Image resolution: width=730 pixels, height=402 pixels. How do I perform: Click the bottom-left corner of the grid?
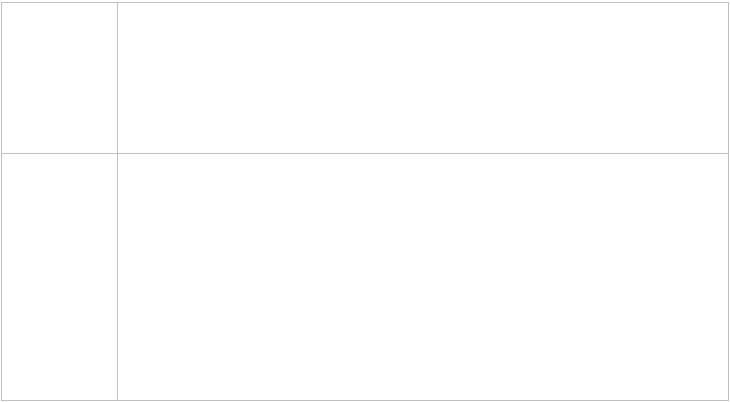click(2, 400)
